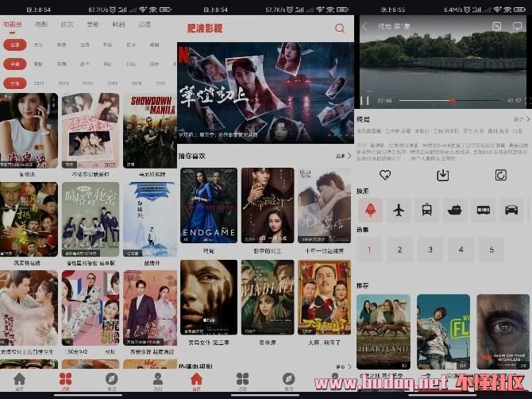Expand the 更多 arrow next to 猜你喜欢

343,157
